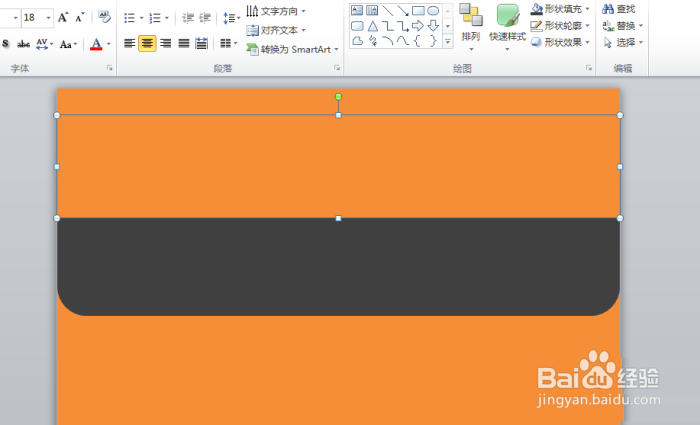
Task: Open the 形状填充 shape fill menu
Action: (x=560, y=9)
